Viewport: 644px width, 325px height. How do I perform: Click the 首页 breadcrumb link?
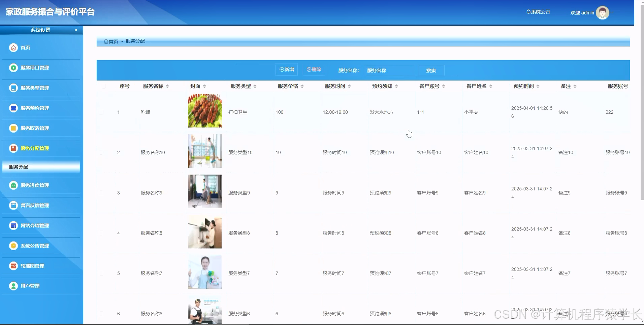tap(114, 41)
